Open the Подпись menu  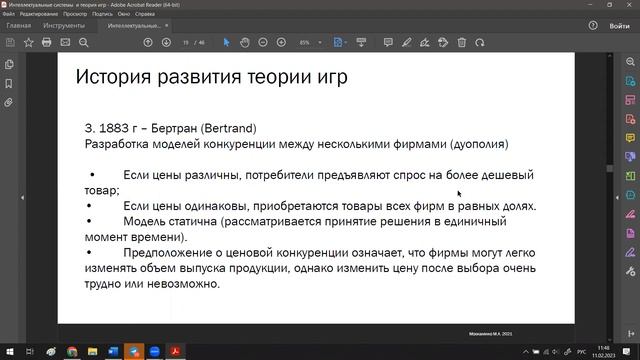point(102,14)
